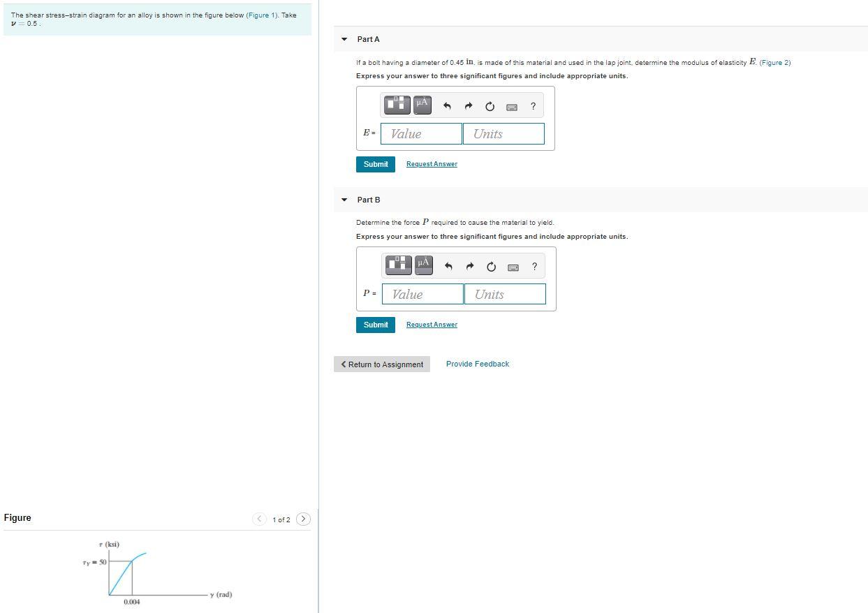This screenshot has height=613, width=868.
Task: Submit the Part A answer
Action: point(376,164)
